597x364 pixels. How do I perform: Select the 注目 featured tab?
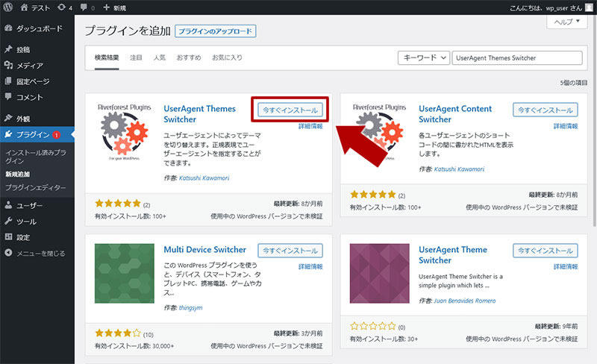coord(136,58)
